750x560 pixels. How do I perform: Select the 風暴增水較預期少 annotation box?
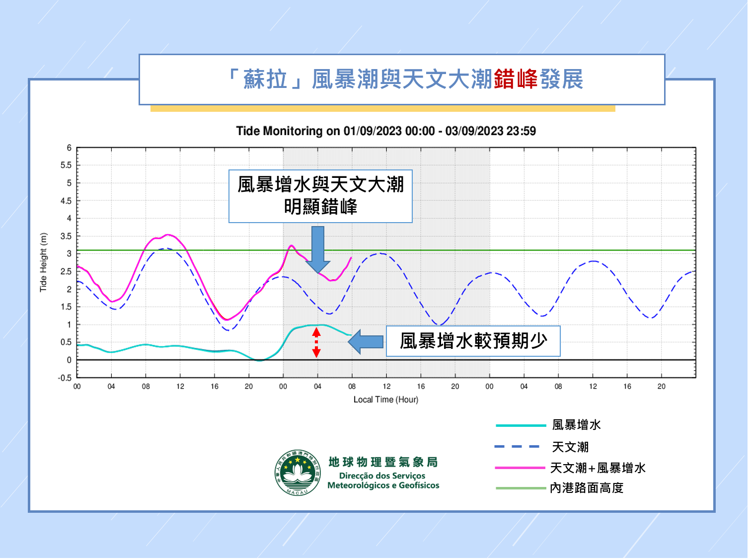473,341
